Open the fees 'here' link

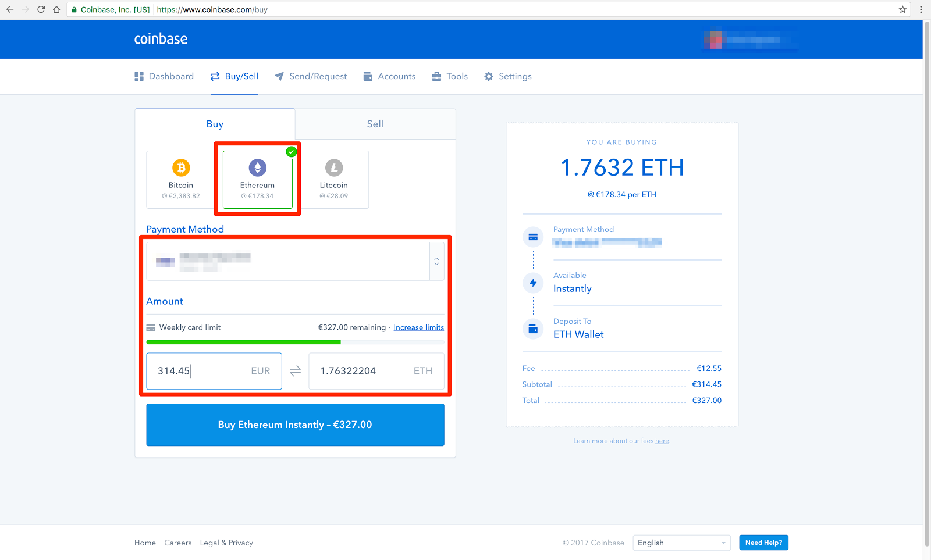click(662, 441)
